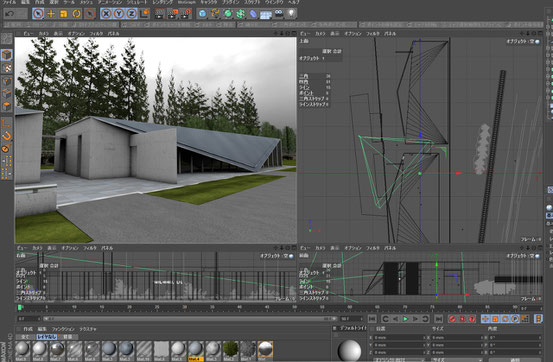Open the レンダリング menu

point(163,2)
